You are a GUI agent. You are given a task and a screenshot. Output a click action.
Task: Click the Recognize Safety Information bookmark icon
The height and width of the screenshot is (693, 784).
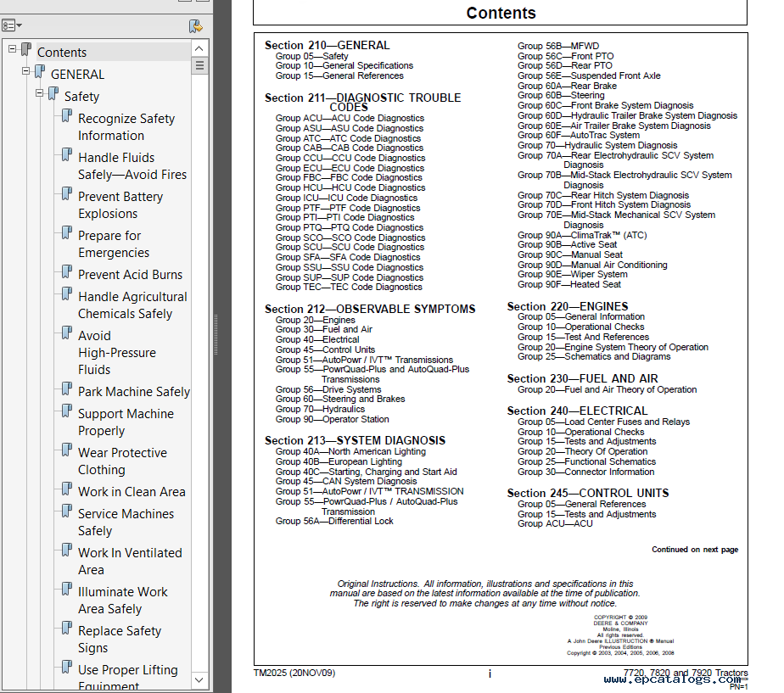pyautogui.click(x=66, y=116)
